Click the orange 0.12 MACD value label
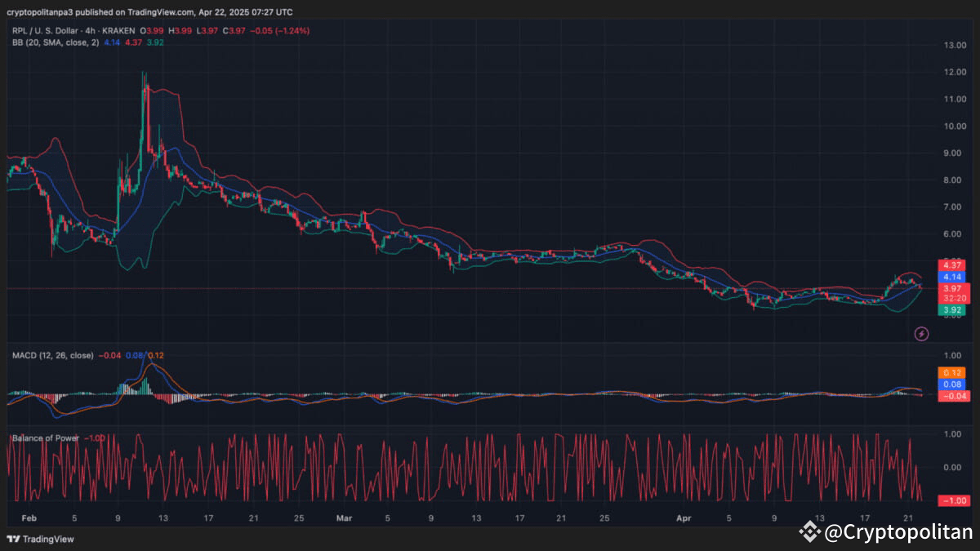Screen dimensions: 980x551 pos(951,372)
